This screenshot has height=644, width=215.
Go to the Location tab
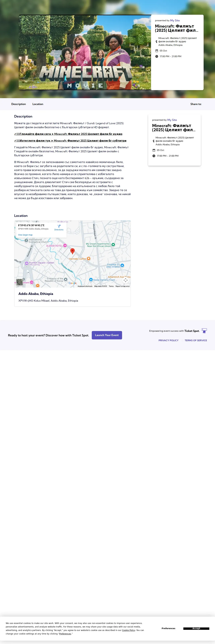(38, 104)
